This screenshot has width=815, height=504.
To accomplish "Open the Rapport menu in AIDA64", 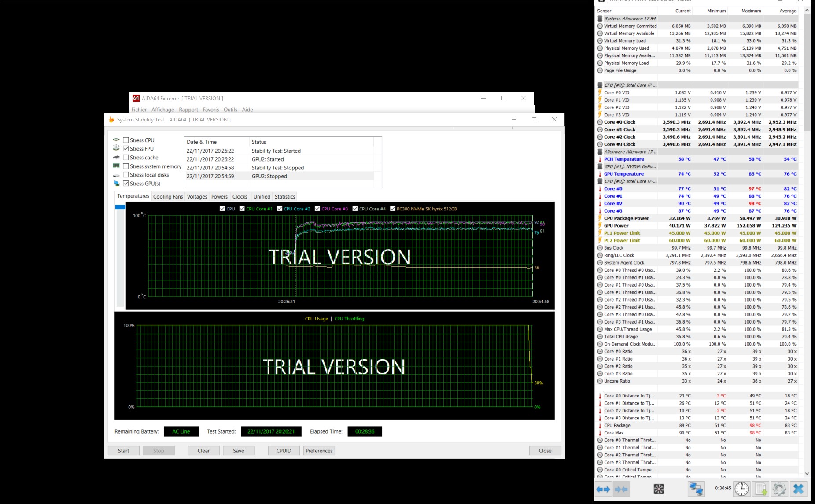I will pos(188,110).
